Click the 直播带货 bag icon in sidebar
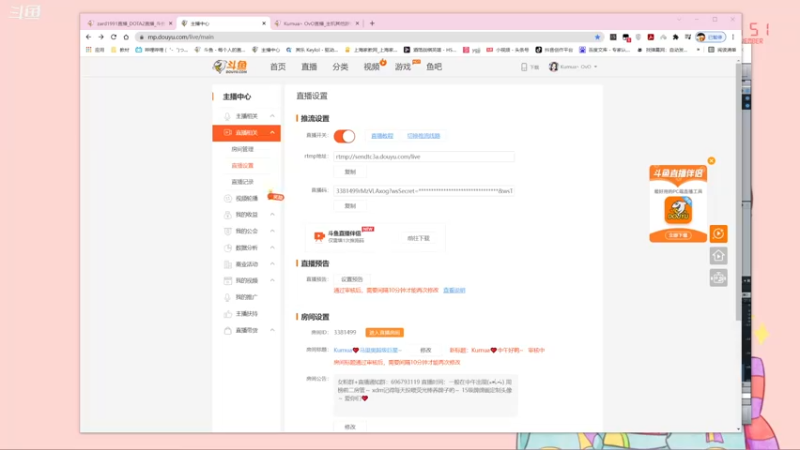Image resolution: width=800 pixels, height=450 pixels. pyautogui.click(x=228, y=331)
